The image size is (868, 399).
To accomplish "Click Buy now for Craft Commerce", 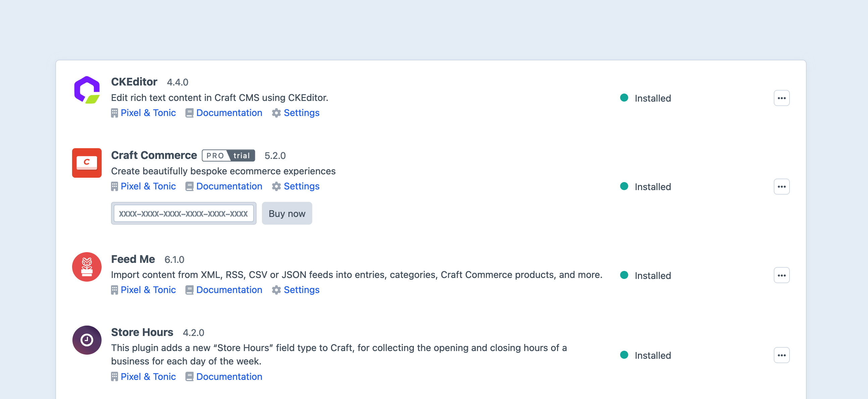I will 287,213.
